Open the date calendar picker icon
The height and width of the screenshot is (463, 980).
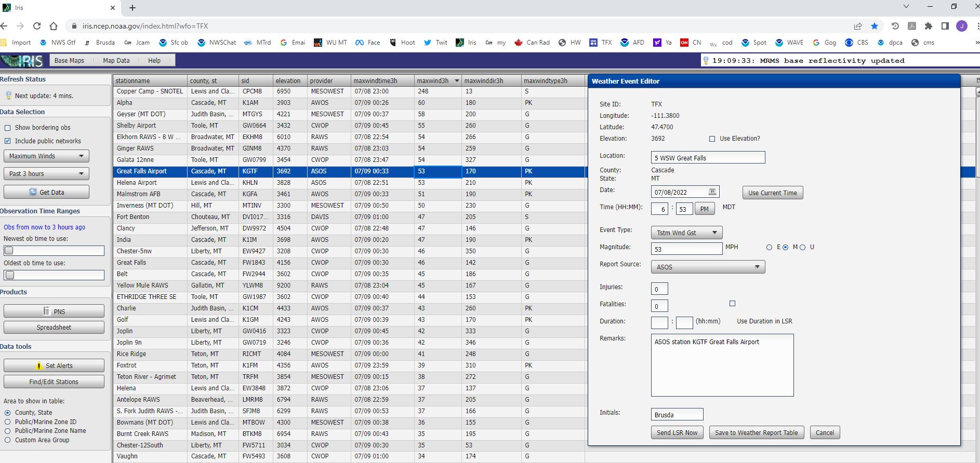tap(712, 192)
